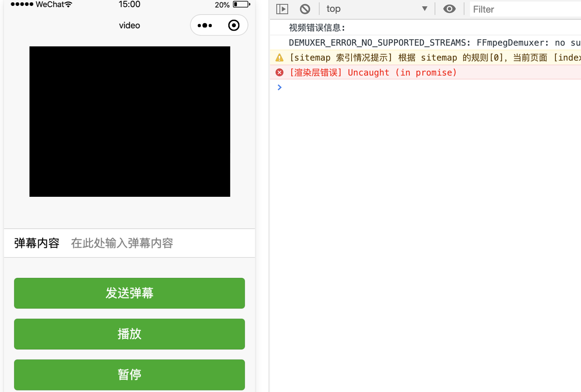Clear the console with the ban icon
This screenshot has height=392, width=581.
pos(305,9)
